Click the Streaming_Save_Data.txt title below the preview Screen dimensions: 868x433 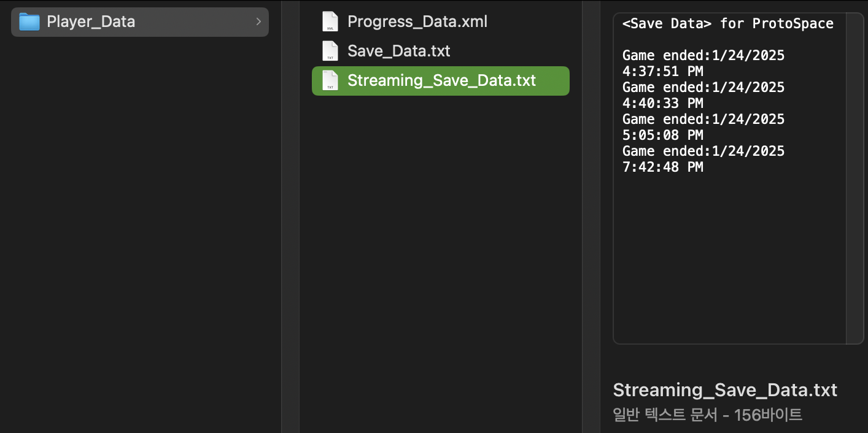point(725,390)
